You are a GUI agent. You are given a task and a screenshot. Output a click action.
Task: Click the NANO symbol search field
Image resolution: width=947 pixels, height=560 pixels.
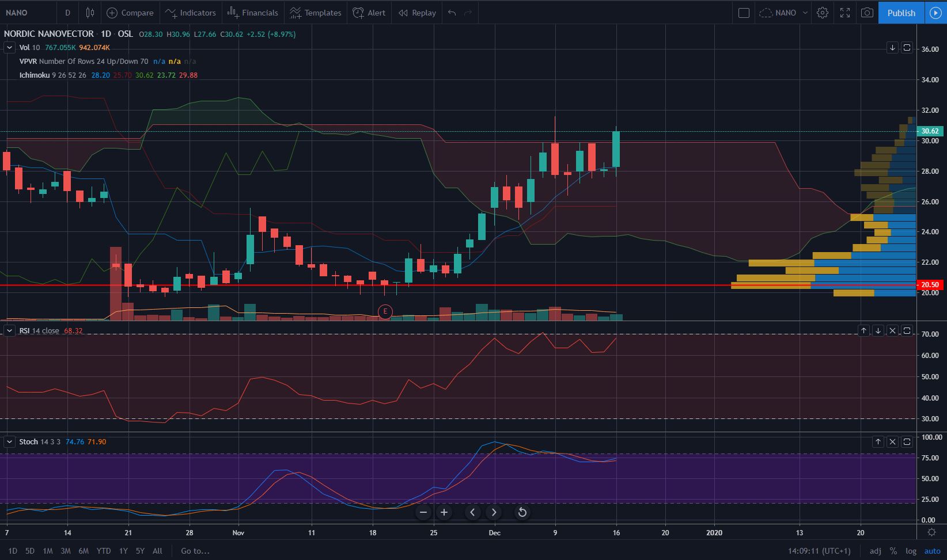pyautogui.click(x=29, y=13)
